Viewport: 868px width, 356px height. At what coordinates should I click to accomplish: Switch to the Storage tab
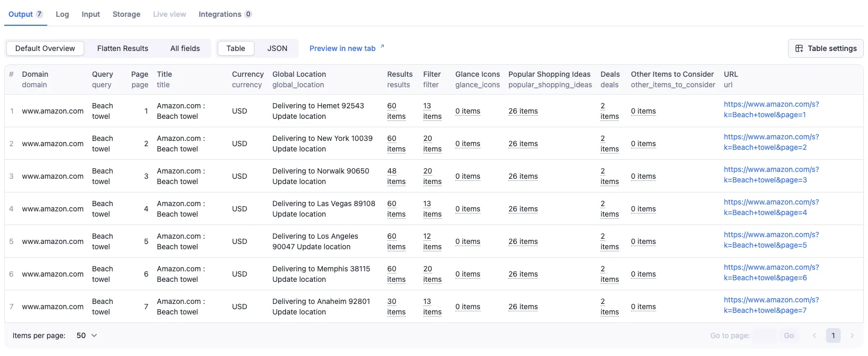(x=126, y=14)
